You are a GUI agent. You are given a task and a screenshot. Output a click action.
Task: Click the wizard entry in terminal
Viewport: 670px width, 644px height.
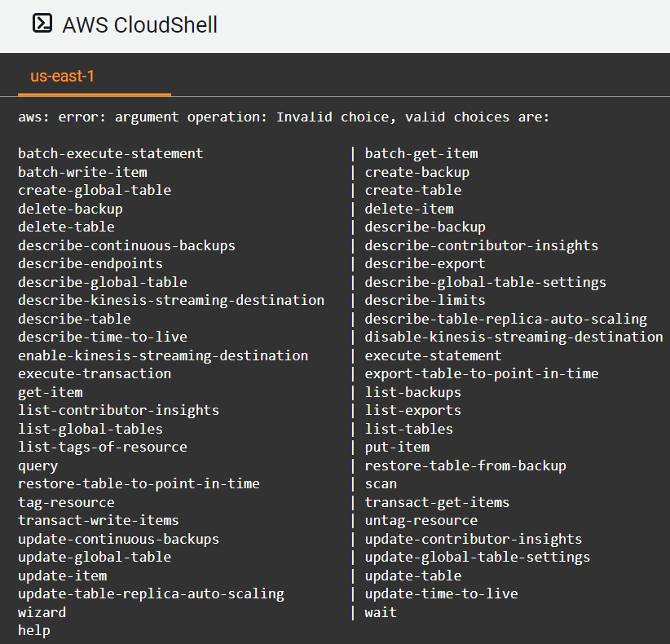pos(42,612)
